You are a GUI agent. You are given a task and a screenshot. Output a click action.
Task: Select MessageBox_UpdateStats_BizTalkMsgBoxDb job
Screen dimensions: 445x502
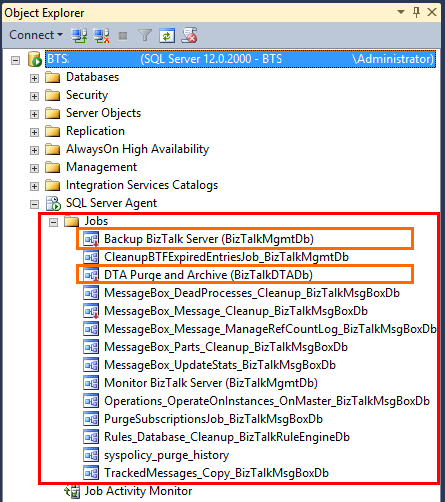click(220, 365)
